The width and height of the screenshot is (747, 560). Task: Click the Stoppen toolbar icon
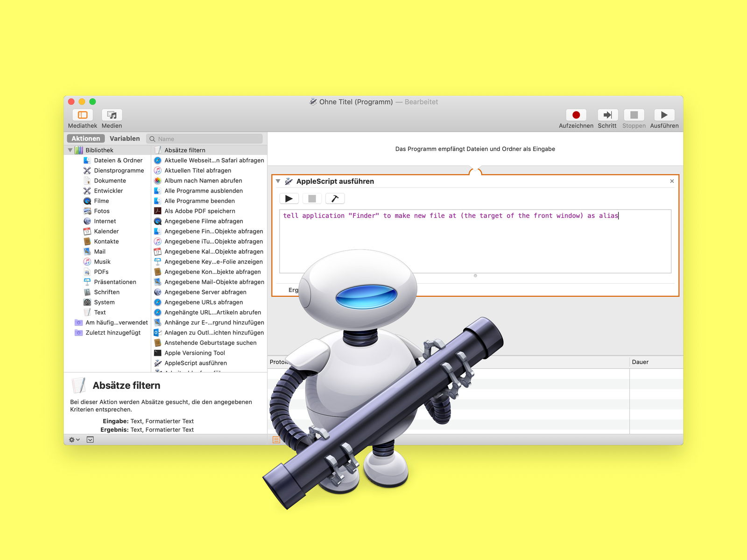pos(634,115)
